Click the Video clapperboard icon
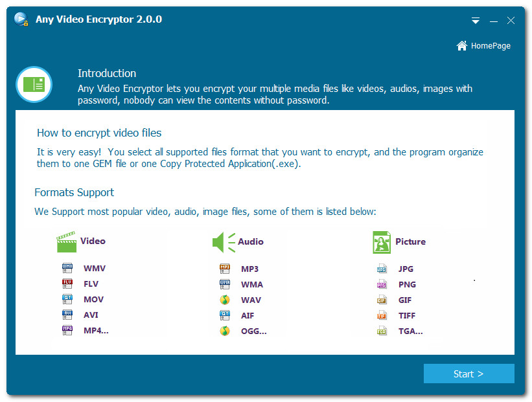The width and height of the screenshot is (532, 402). click(66, 241)
